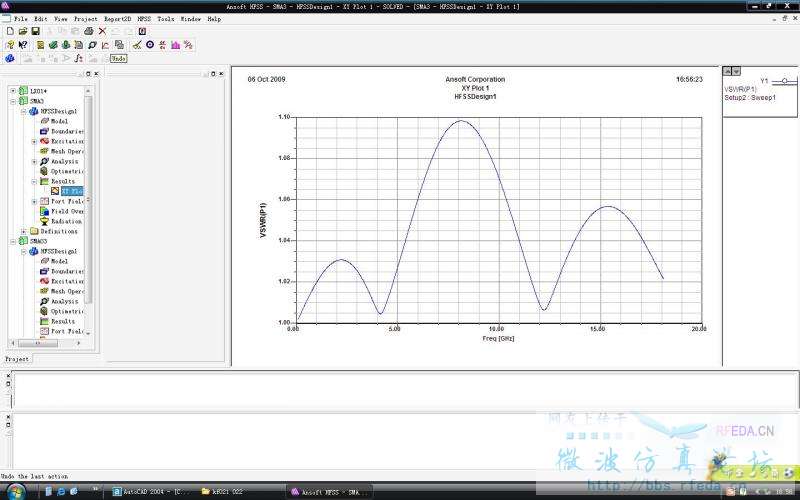800x500 pixels.
Task: Click the project tree vertical scrollbar
Action: (x=88, y=200)
